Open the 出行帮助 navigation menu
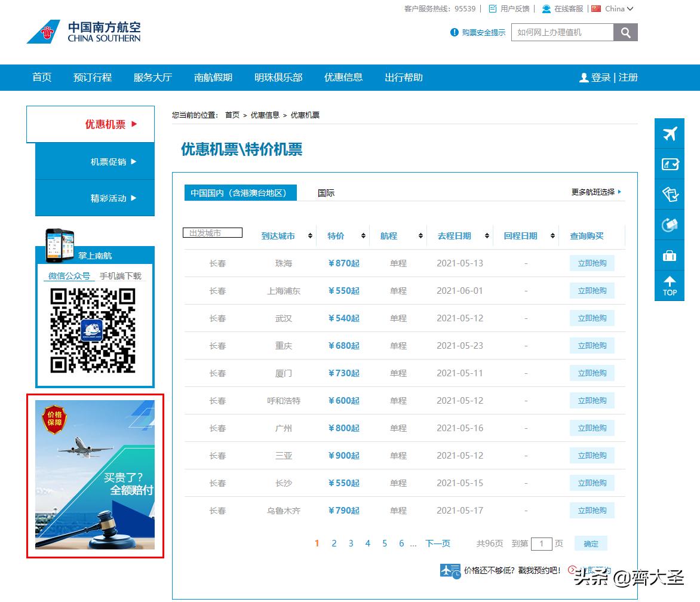The image size is (700, 602). [403, 77]
